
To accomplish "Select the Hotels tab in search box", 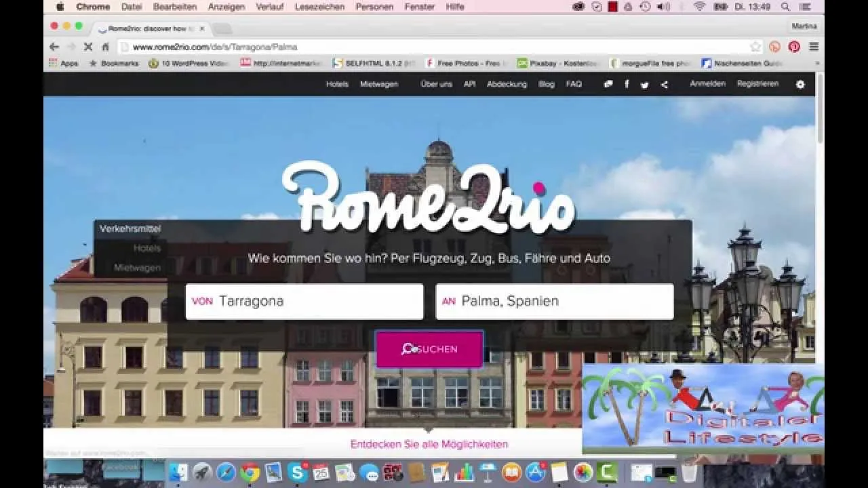I will [147, 249].
